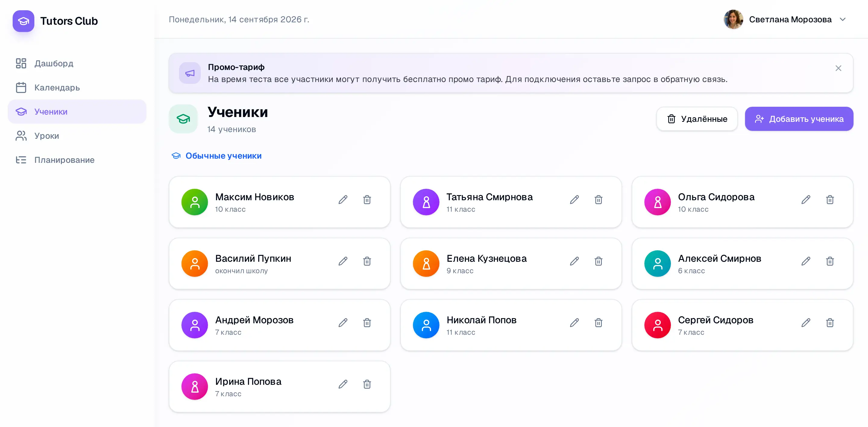Screen dimensions: 868x427
Task: Dismiss the Промо-тариф banner
Action: pyautogui.click(x=838, y=68)
